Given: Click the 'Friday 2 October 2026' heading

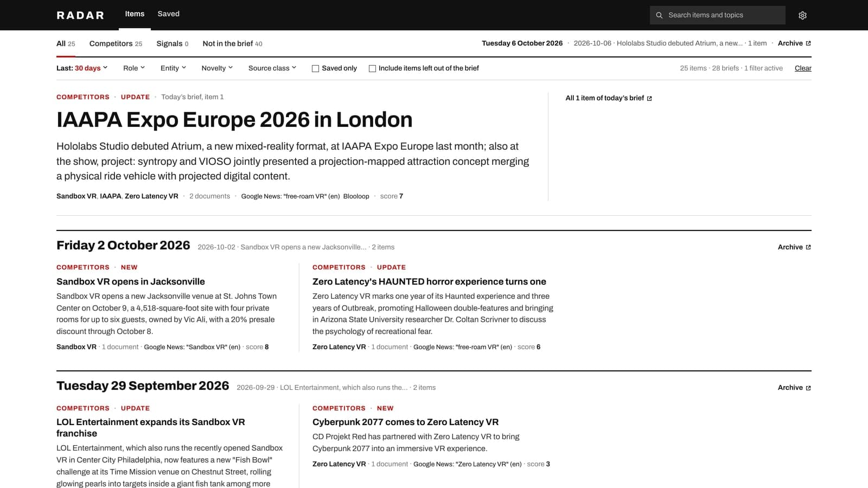Looking at the screenshot, I should 123,246.
